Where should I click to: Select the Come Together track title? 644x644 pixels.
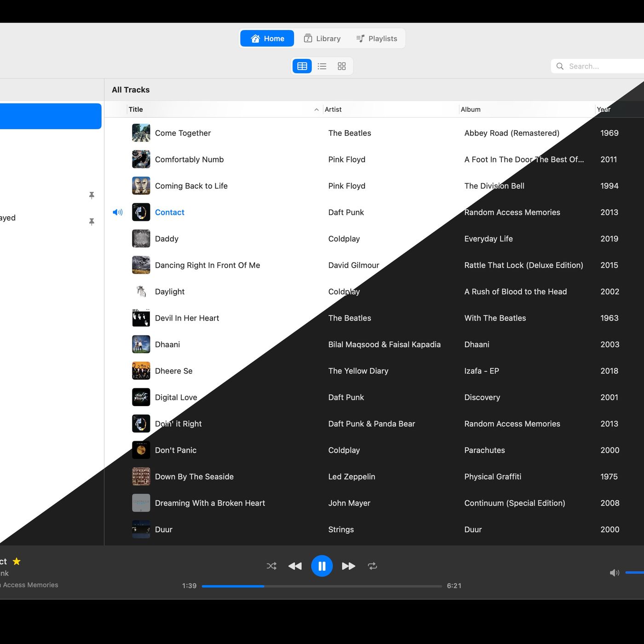coord(183,133)
